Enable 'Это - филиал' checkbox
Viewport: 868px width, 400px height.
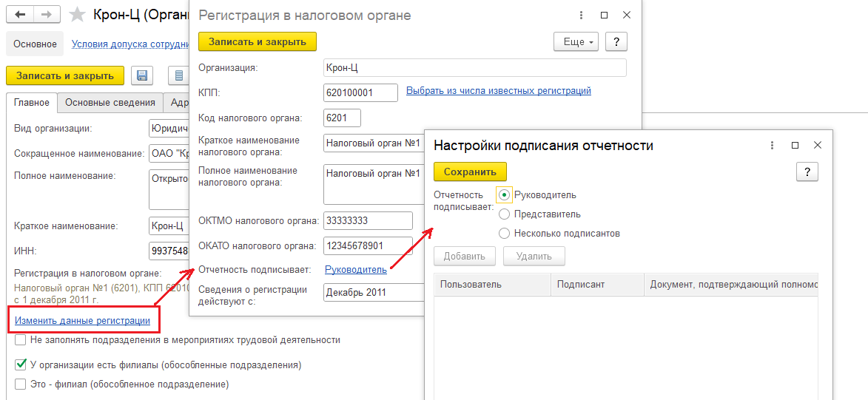pyautogui.click(x=21, y=384)
